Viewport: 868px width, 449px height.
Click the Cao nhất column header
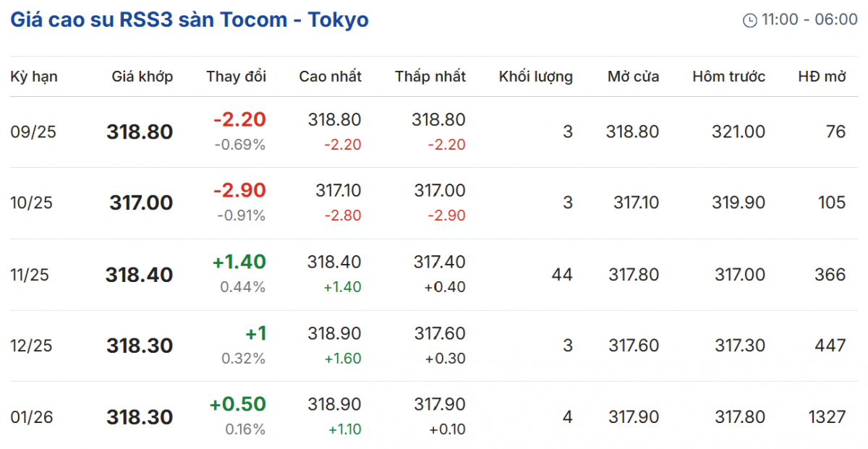click(x=330, y=77)
